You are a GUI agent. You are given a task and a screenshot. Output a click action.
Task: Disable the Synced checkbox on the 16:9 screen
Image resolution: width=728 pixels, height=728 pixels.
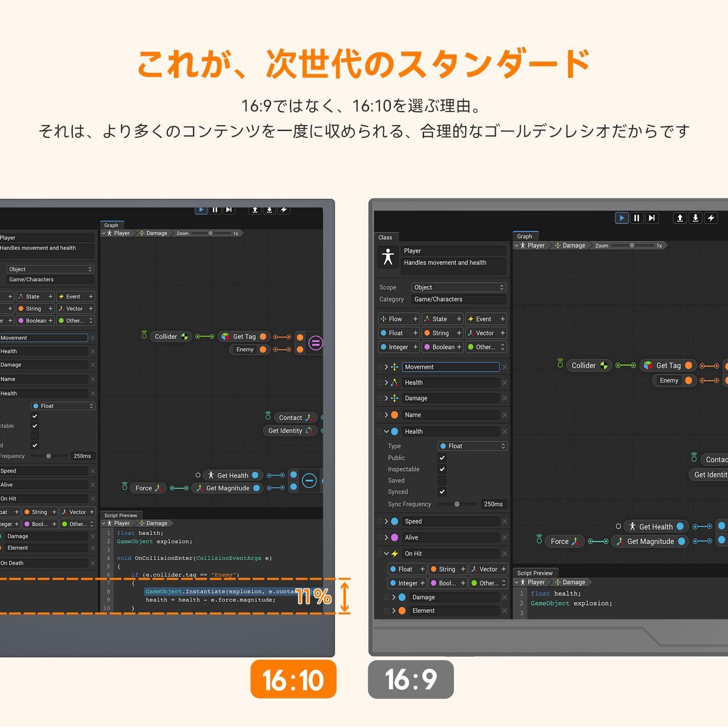pos(442,492)
